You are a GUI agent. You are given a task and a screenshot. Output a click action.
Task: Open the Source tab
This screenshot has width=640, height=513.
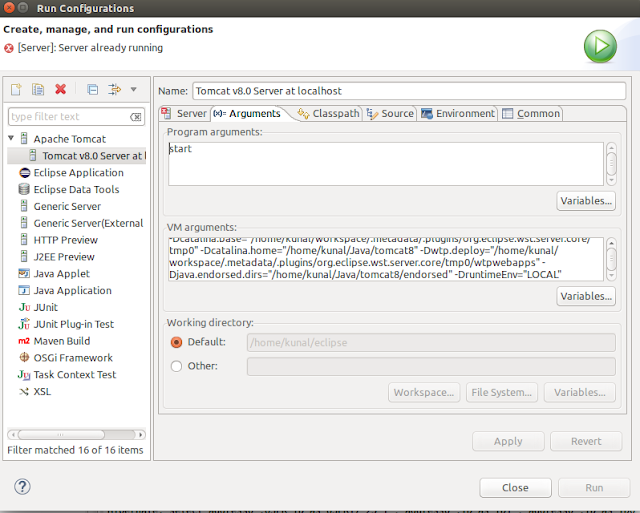point(390,113)
